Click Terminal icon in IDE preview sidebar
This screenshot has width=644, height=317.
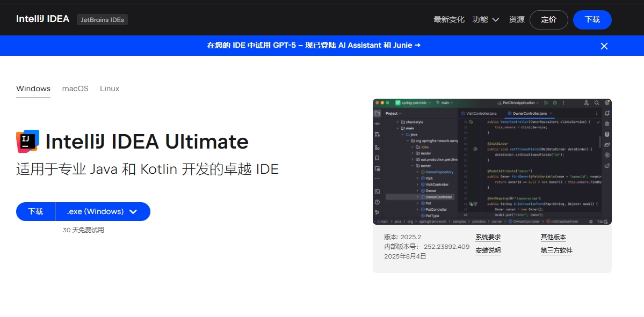pos(377,191)
